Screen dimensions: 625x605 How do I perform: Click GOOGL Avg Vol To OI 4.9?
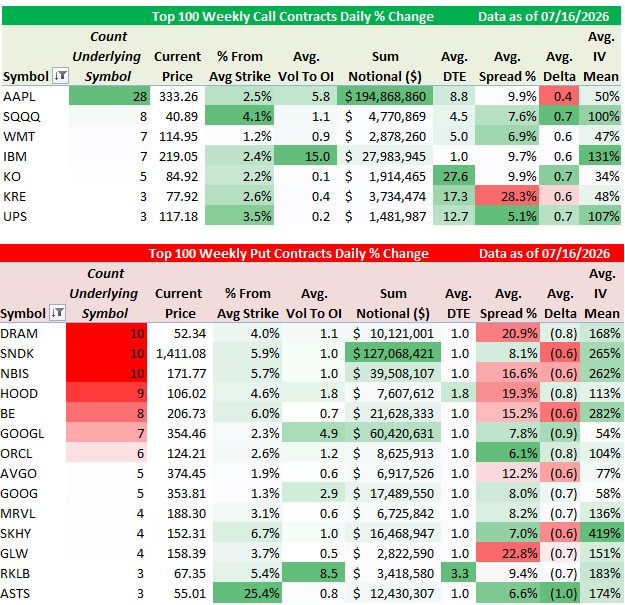tap(313, 433)
